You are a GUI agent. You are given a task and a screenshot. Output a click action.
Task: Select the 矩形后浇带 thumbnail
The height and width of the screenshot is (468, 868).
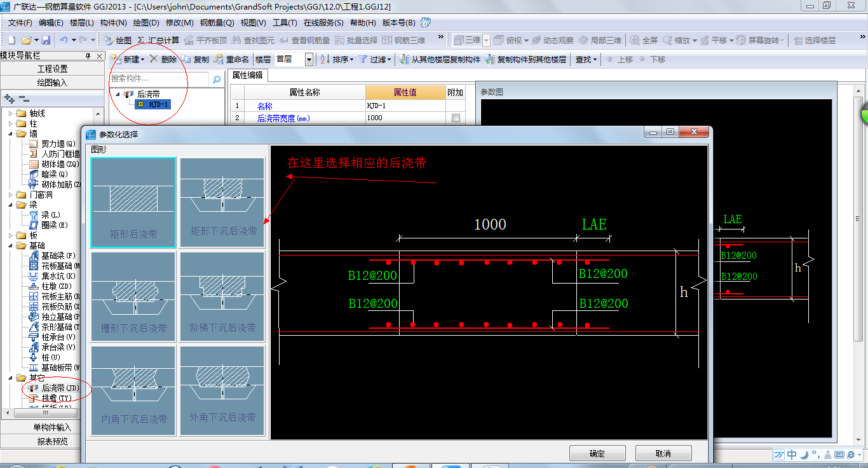click(x=133, y=202)
